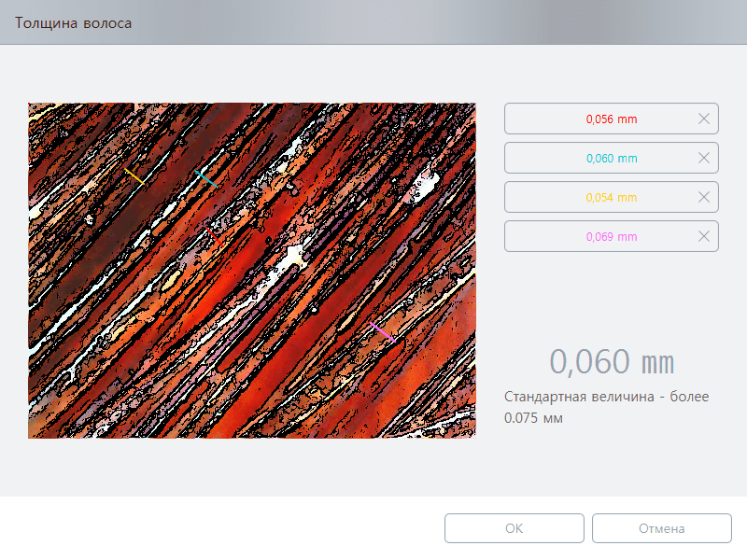
Task: Remove the 0,056 mm measurement
Action: pyautogui.click(x=704, y=119)
